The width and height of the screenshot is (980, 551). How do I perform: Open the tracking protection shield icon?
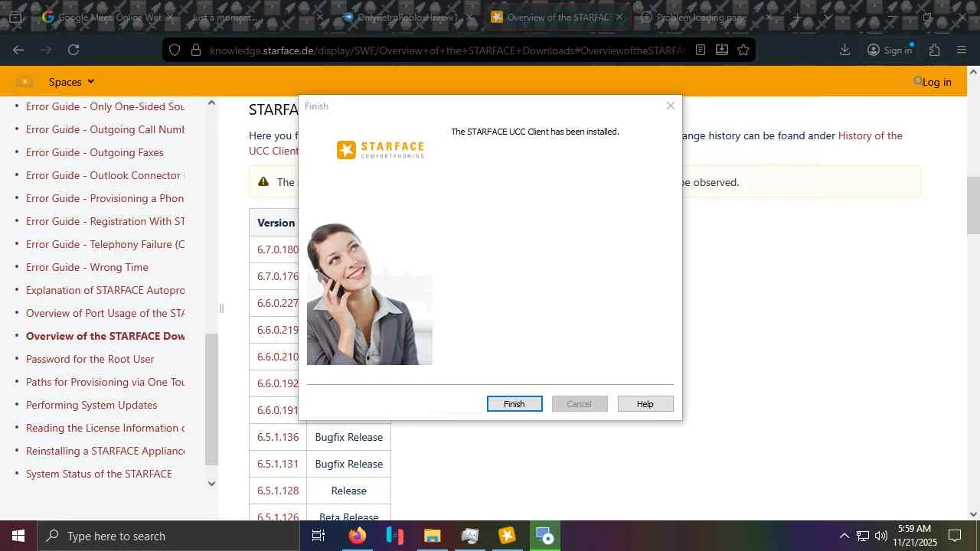[175, 50]
